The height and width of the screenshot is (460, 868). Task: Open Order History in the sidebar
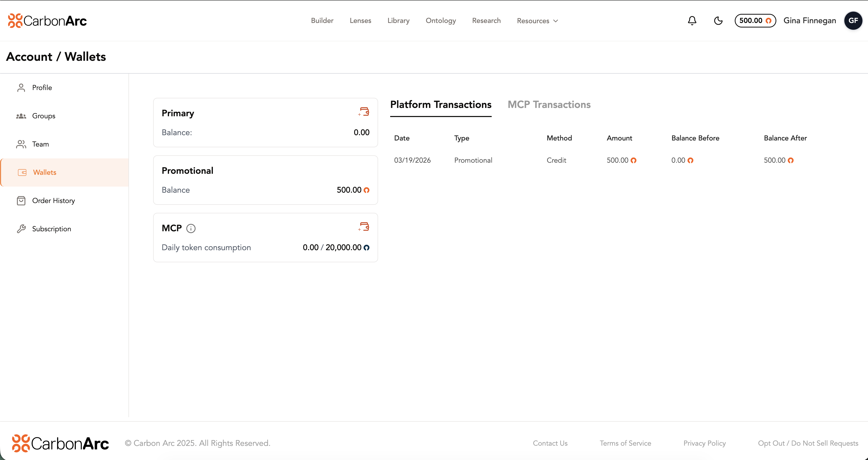click(53, 201)
